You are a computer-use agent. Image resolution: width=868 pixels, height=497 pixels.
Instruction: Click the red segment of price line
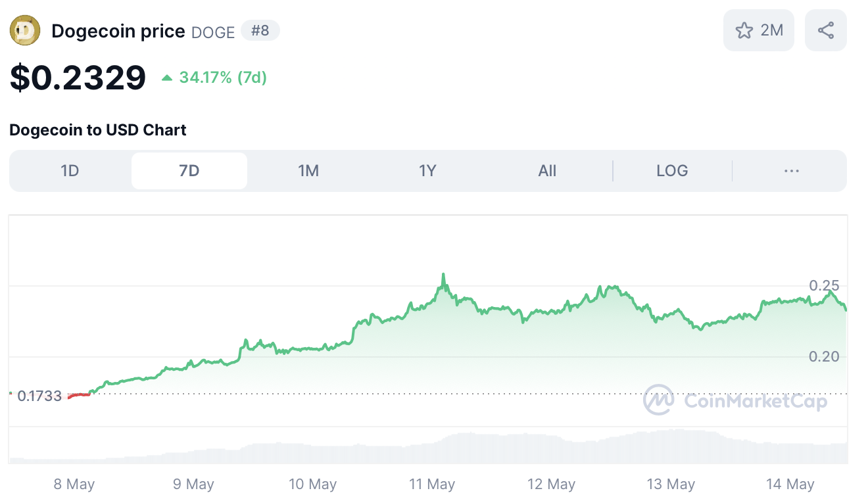click(x=79, y=395)
